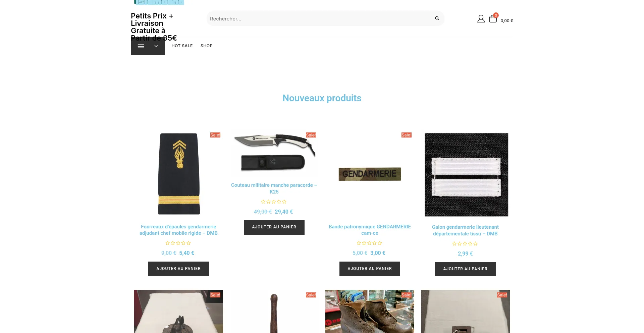Open the leather boots product thumbnail
644x333 pixels.
click(x=370, y=311)
